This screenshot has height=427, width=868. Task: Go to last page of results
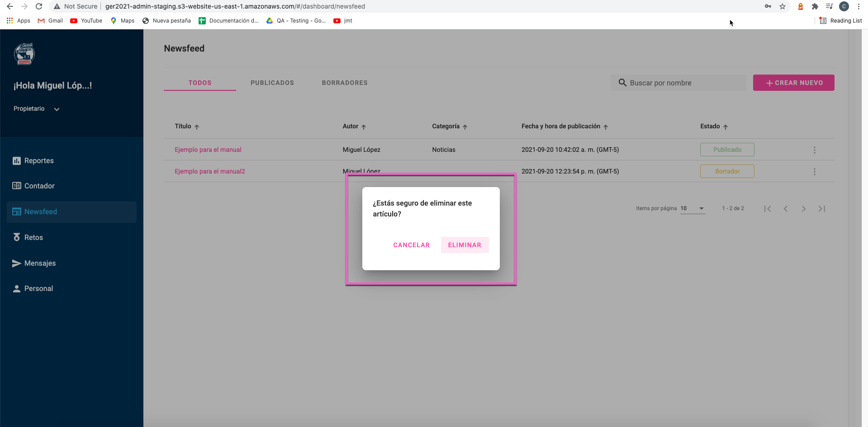tap(822, 209)
